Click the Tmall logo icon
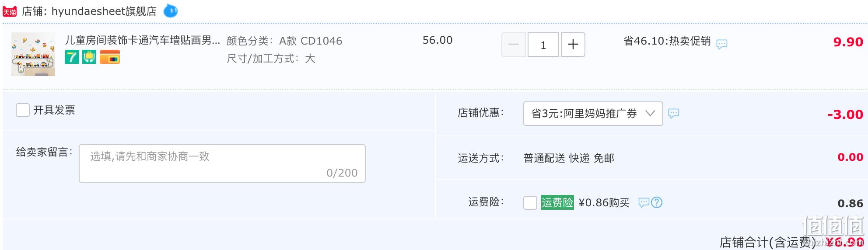 [10, 11]
